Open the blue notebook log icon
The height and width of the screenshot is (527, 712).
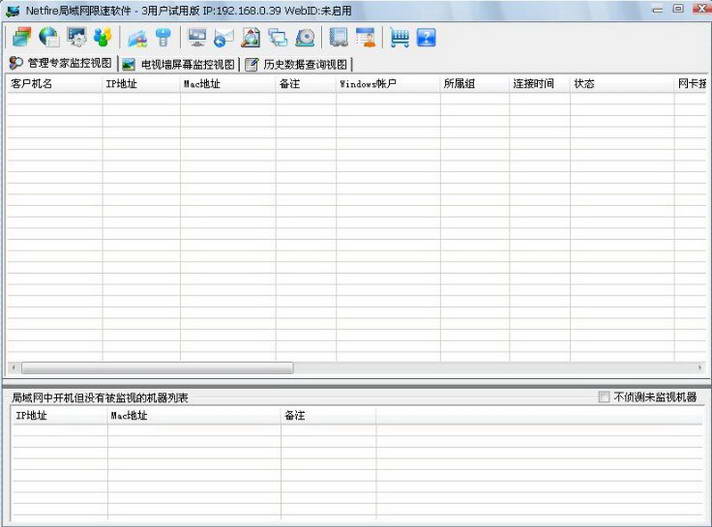tap(338, 37)
